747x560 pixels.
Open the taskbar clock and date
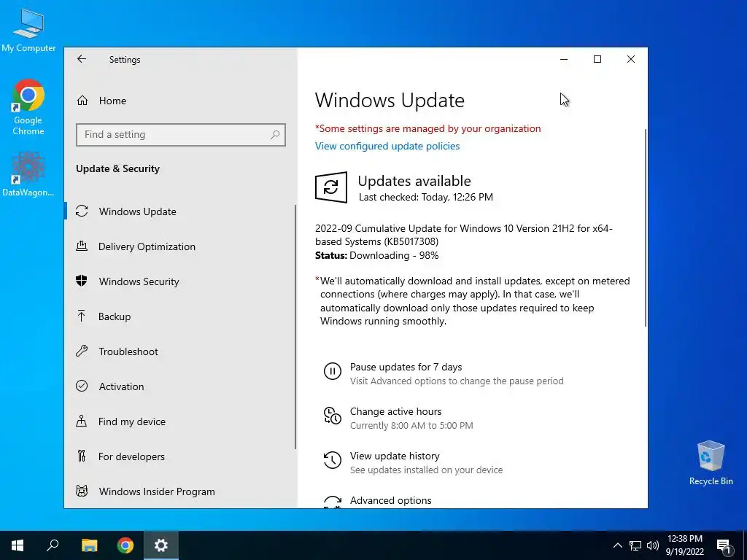pyautogui.click(x=684, y=545)
